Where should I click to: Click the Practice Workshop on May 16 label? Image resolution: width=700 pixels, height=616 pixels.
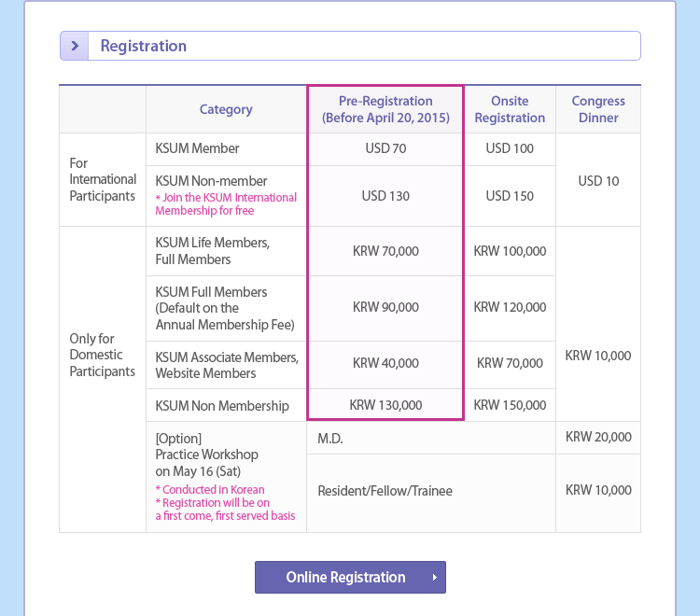(207, 455)
